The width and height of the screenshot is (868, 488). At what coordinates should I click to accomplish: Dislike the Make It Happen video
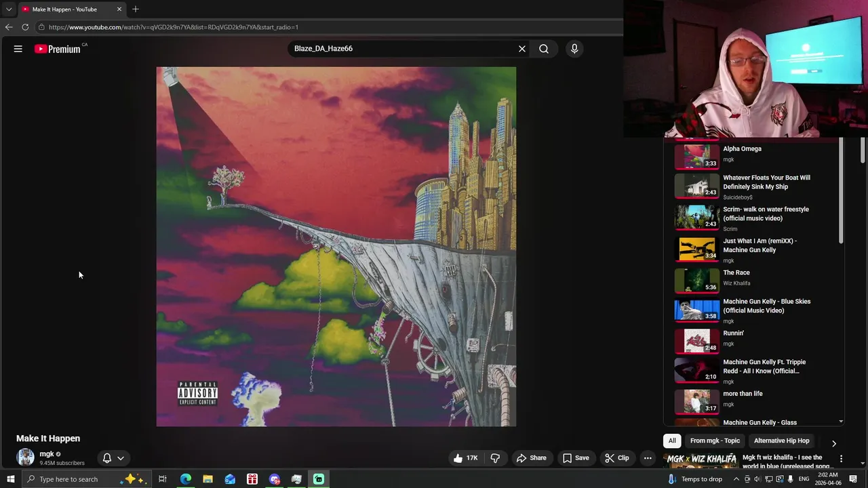coord(495,458)
